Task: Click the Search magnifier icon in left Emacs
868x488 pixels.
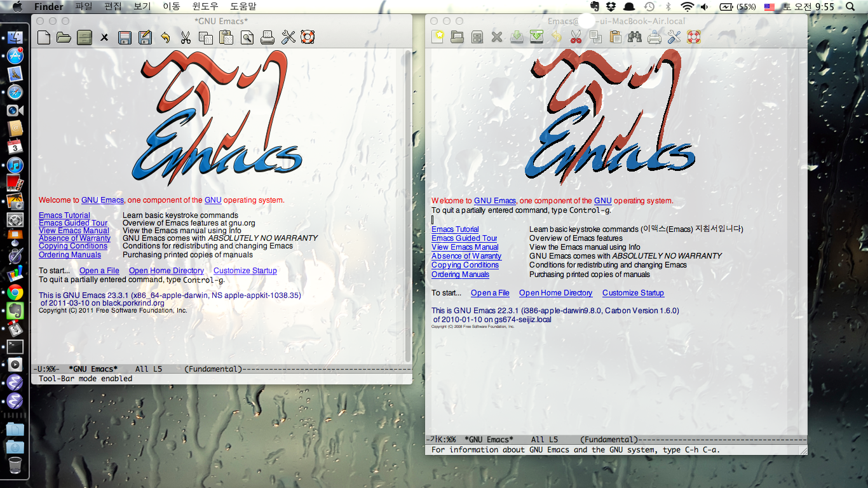Action: click(247, 37)
